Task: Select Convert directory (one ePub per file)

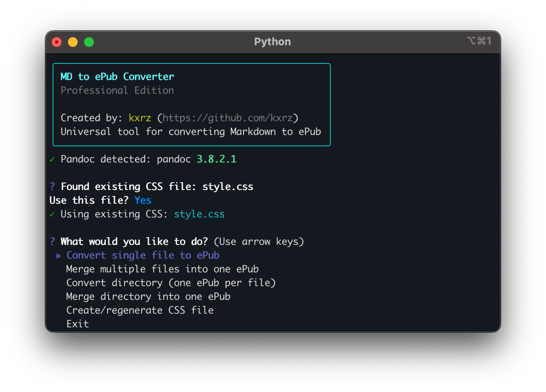Action: coord(171,283)
